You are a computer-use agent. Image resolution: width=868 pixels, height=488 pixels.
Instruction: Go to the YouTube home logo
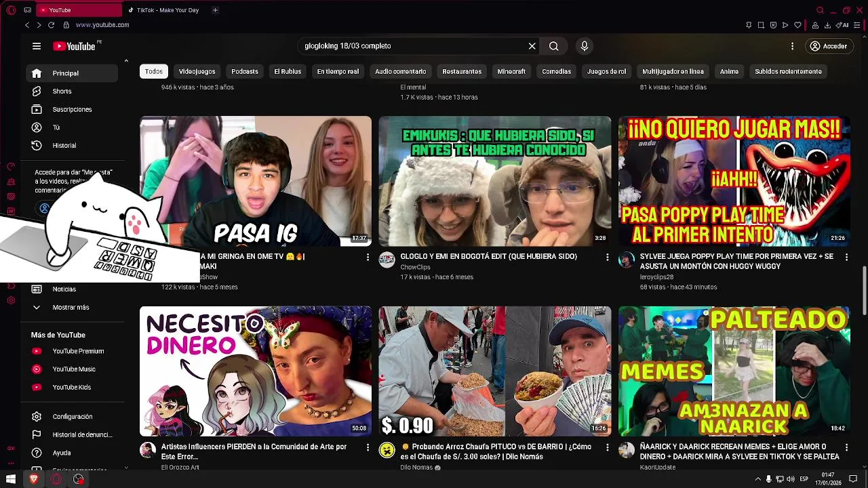[74, 46]
